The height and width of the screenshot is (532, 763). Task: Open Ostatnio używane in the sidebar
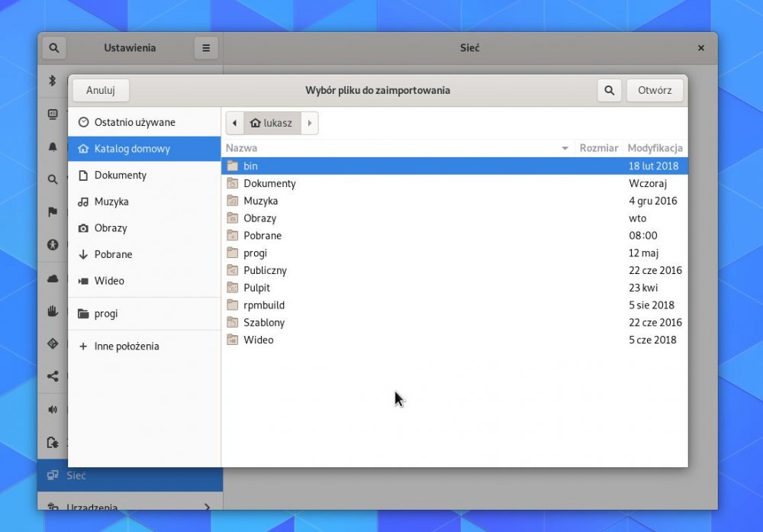[144, 122]
